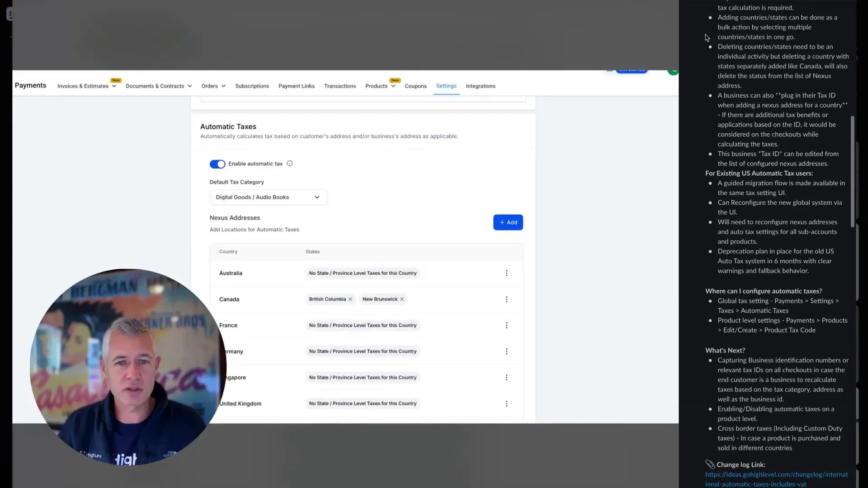Click the France country row label

(x=228, y=325)
